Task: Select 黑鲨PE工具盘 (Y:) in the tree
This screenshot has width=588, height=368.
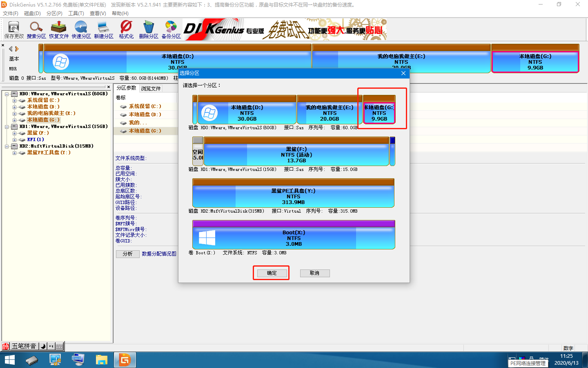Action: pyautogui.click(x=49, y=153)
